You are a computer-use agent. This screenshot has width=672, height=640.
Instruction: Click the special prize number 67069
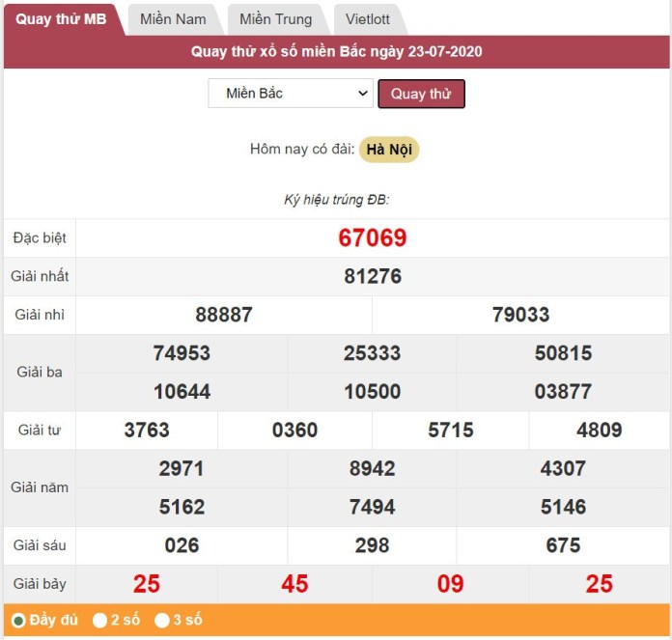(x=373, y=238)
